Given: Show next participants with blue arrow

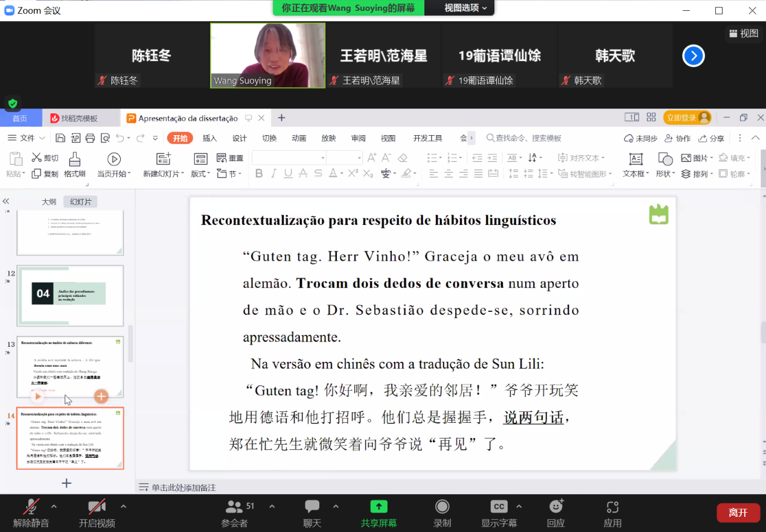Looking at the screenshot, I should click(x=694, y=56).
